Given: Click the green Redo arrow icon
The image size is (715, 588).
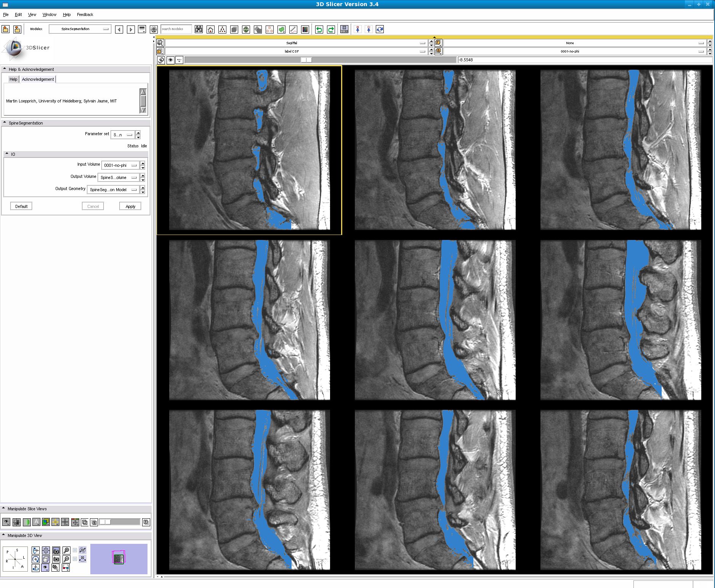Looking at the screenshot, I should (331, 29).
